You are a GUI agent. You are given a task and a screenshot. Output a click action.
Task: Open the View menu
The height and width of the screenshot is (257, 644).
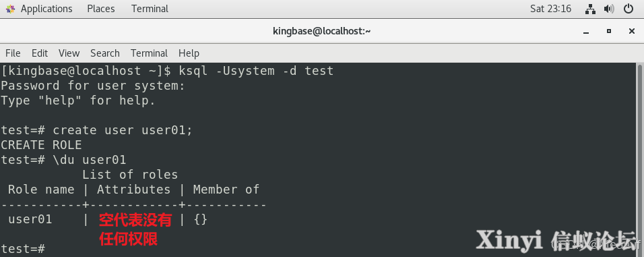[69, 53]
